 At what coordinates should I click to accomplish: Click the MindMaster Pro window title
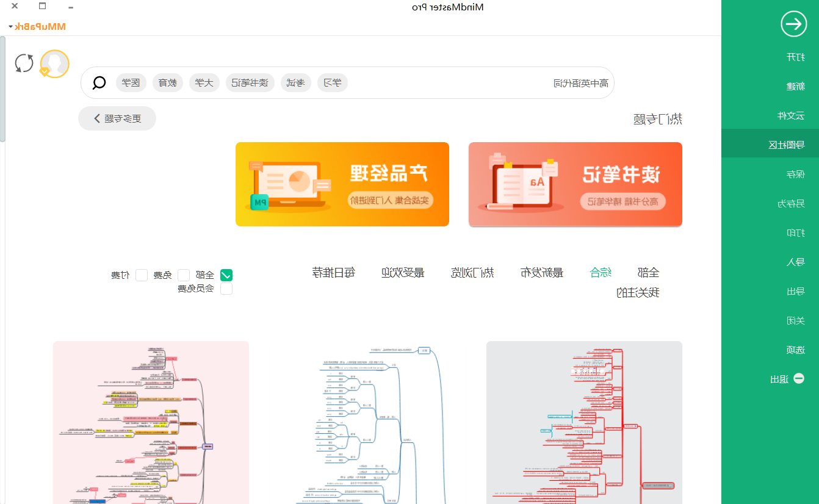point(448,7)
